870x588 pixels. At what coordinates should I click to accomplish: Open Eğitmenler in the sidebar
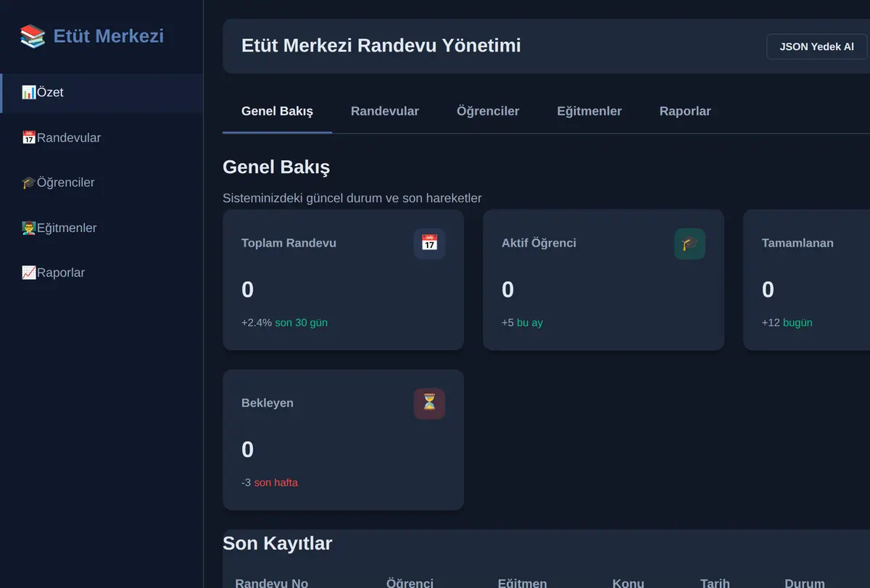[101, 228]
